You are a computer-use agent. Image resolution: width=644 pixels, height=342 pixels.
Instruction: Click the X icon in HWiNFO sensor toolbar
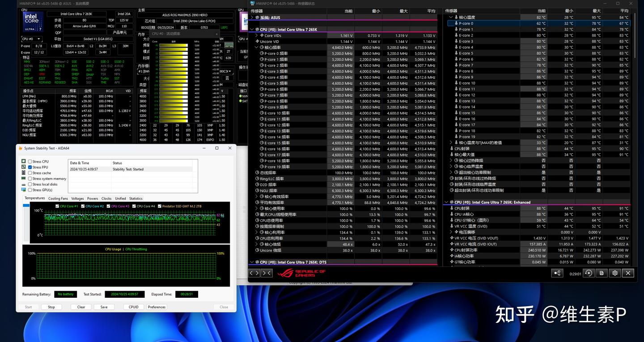[x=628, y=273]
